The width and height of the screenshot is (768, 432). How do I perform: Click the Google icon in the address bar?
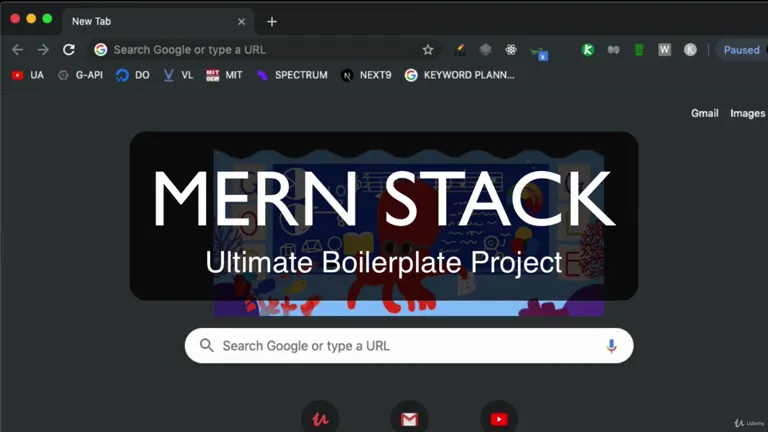[x=100, y=49]
